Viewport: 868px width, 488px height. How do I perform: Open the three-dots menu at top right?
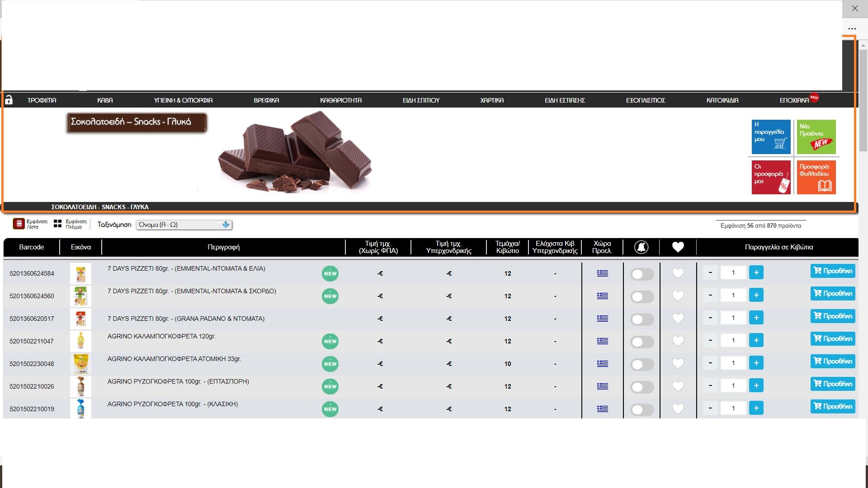pyautogui.click(x=852, y=28)
